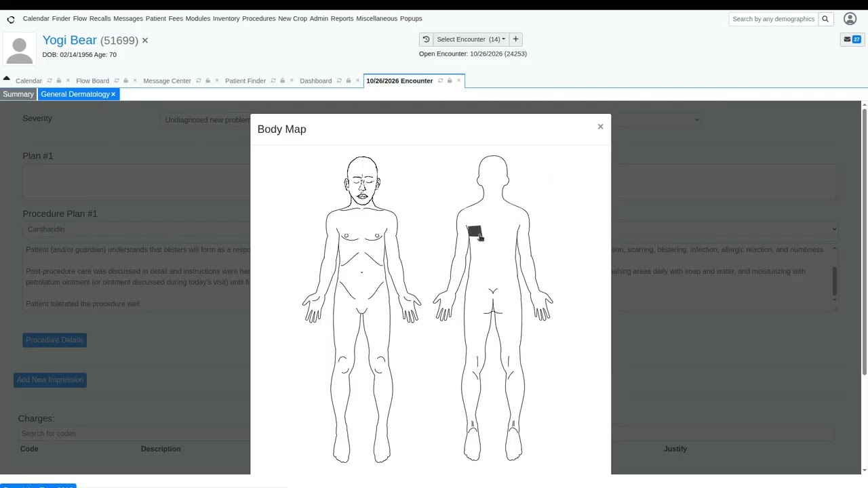The width and height of the screenshot is (868, 488).
Task: Clear patient Yogi Bear with the X
Action: click(144, 41)
